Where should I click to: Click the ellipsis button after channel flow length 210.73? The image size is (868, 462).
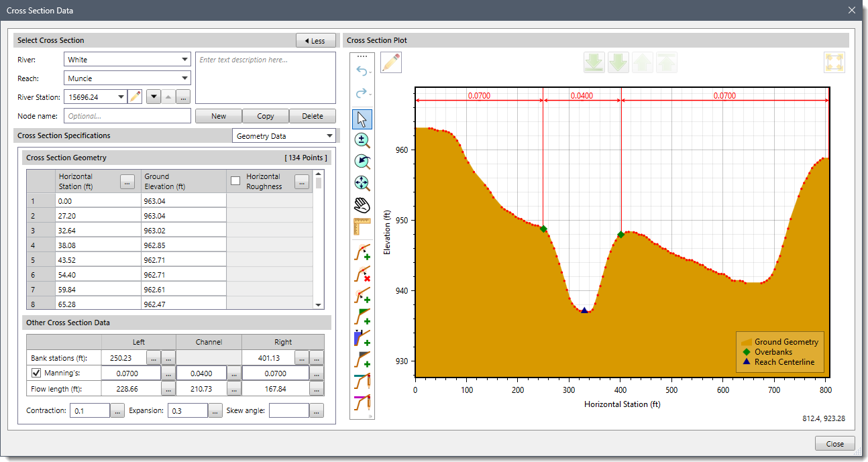click(234, 388)
